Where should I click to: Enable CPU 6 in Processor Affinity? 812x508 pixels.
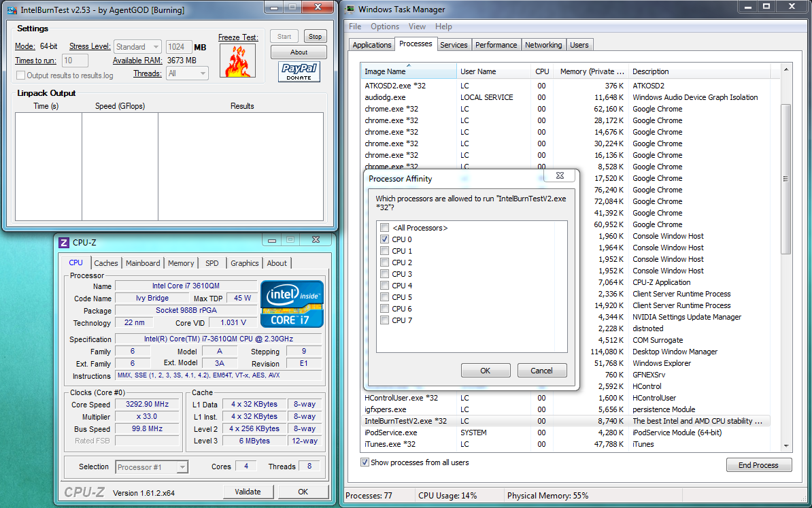(x=385, y=309)
